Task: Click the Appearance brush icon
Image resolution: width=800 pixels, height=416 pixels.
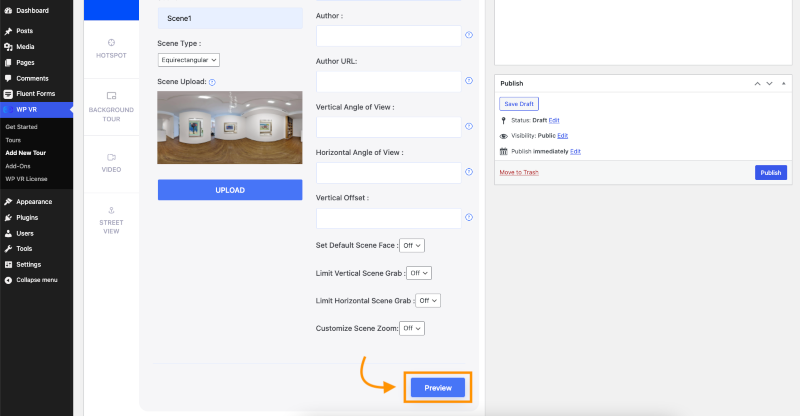Action: pos(8,202)
